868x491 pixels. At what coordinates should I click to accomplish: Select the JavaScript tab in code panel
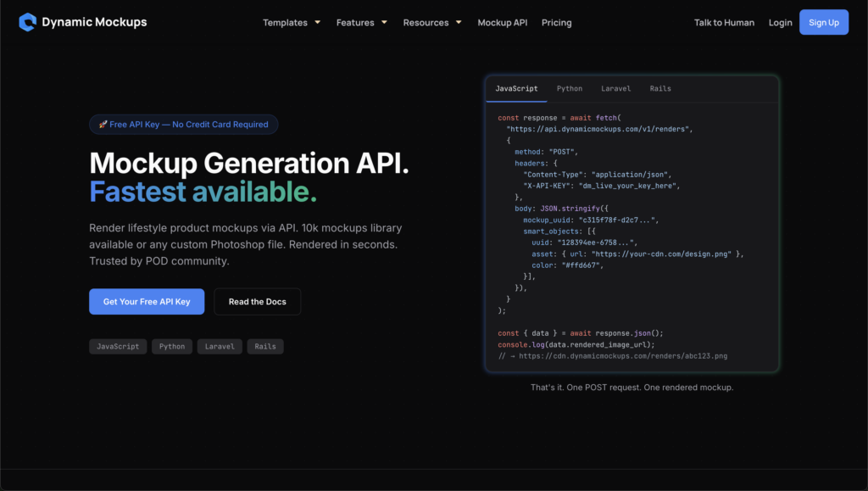point(516,88)
